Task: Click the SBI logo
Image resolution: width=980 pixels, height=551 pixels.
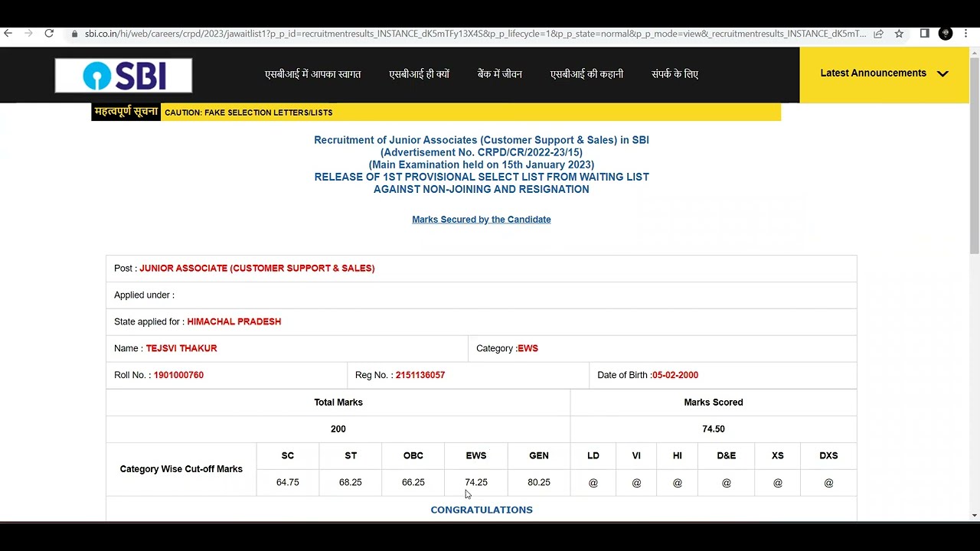Action: tap(123, 75)
